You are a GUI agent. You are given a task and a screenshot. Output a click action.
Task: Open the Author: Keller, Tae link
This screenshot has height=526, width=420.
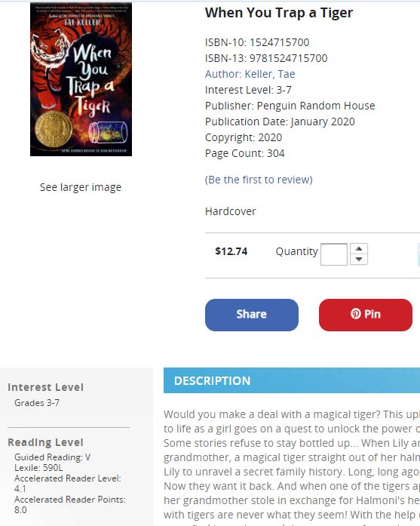click(250, 74)
